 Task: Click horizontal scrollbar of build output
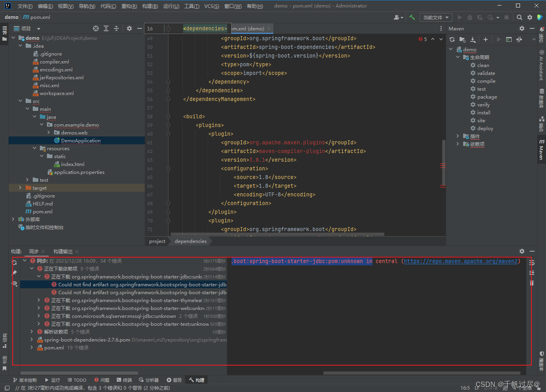click(422, 373)
